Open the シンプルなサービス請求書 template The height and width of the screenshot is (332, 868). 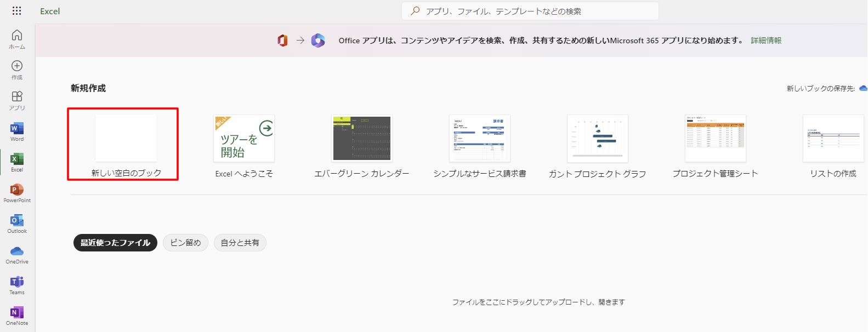[480, 146]
